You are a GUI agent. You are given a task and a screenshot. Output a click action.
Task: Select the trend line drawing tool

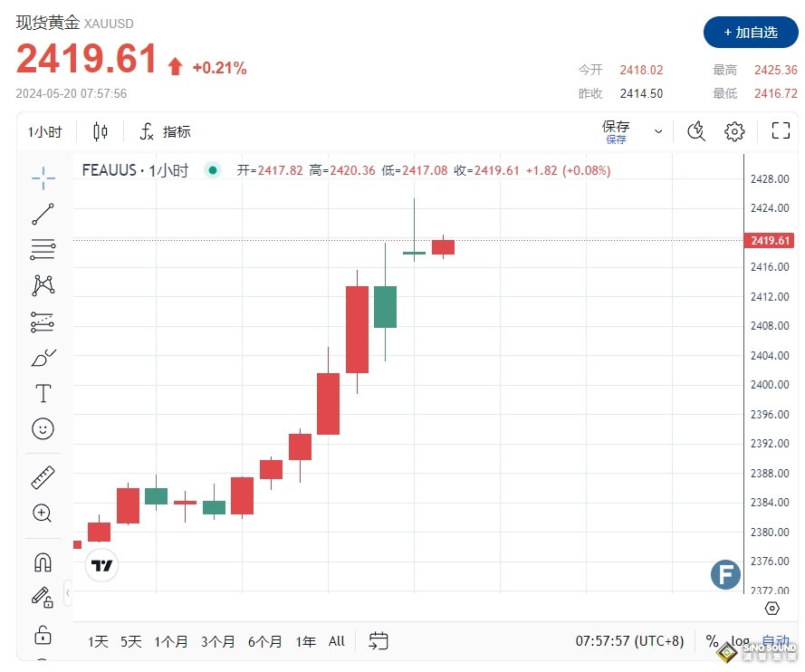(x=43, y=215)
